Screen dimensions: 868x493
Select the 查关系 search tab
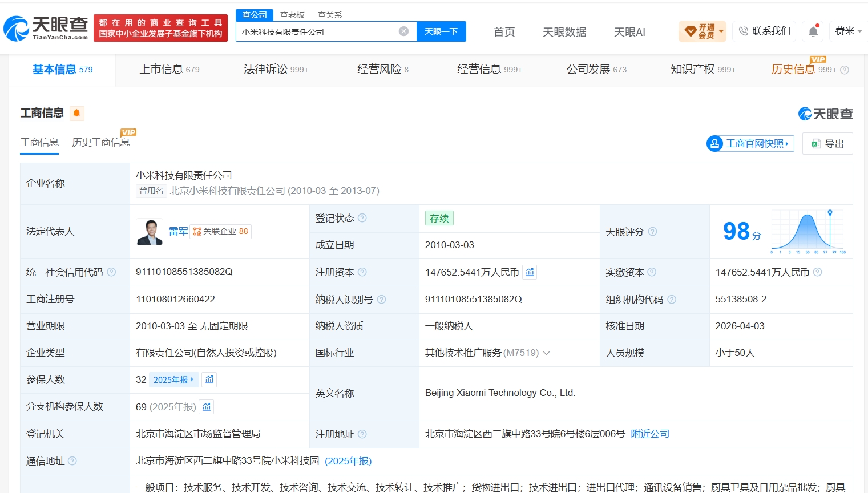click(330, 15)
